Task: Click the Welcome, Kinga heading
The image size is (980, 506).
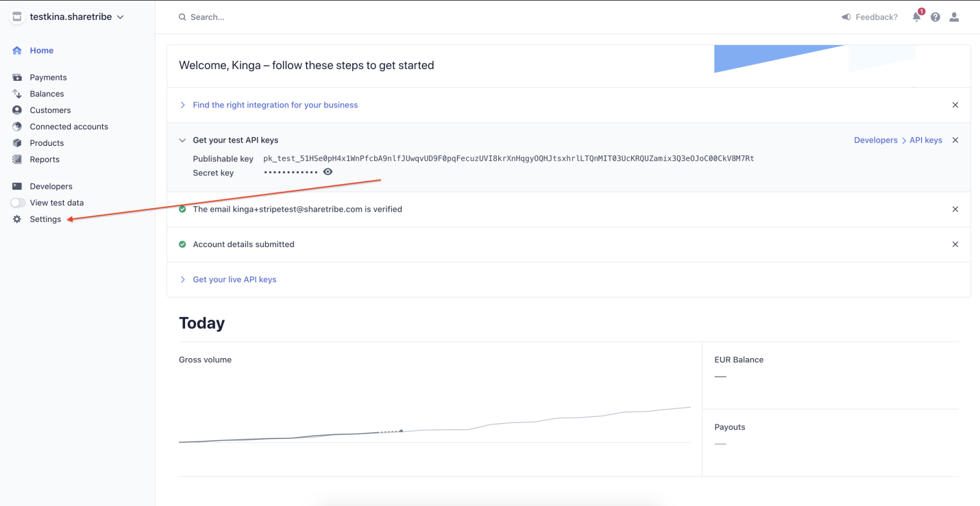Action: [306, 66]
